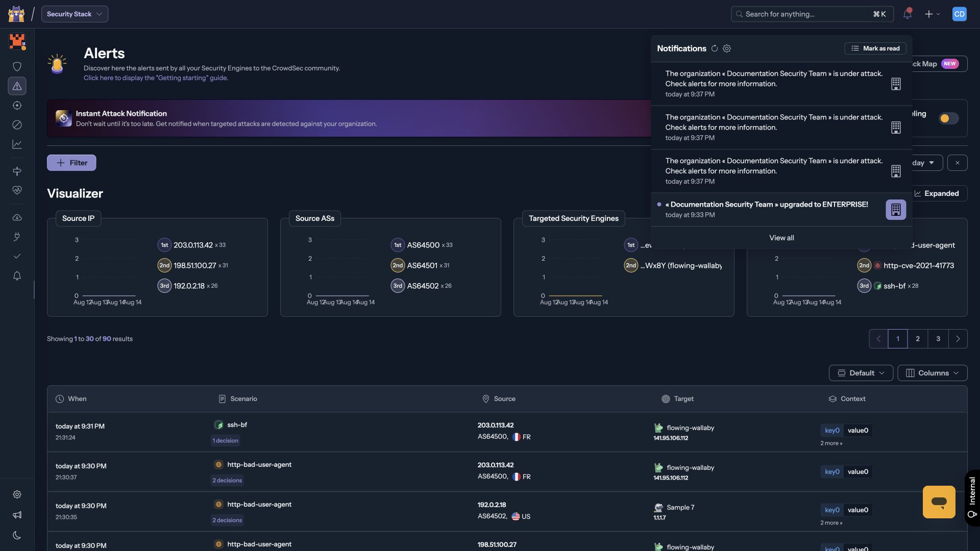Open the Security Engines shield icon in sidebar
The width and height of the screenshot is (980, 551).
click(17, 66)
